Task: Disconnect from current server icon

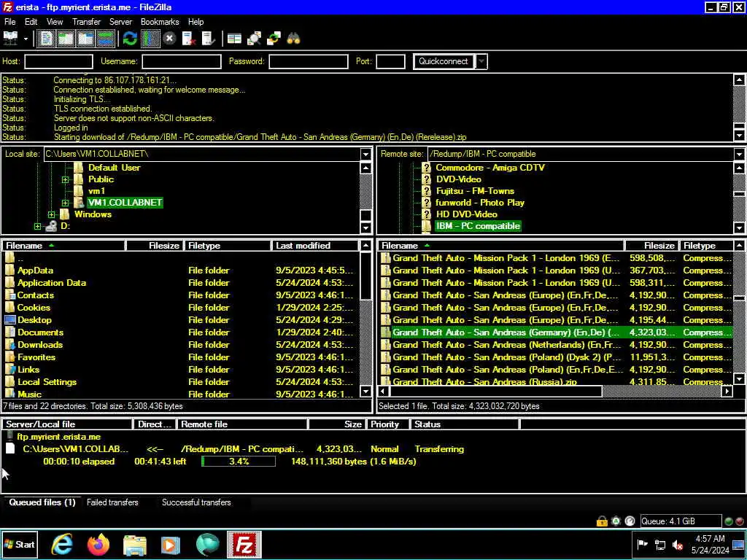Action: (189, 39)
